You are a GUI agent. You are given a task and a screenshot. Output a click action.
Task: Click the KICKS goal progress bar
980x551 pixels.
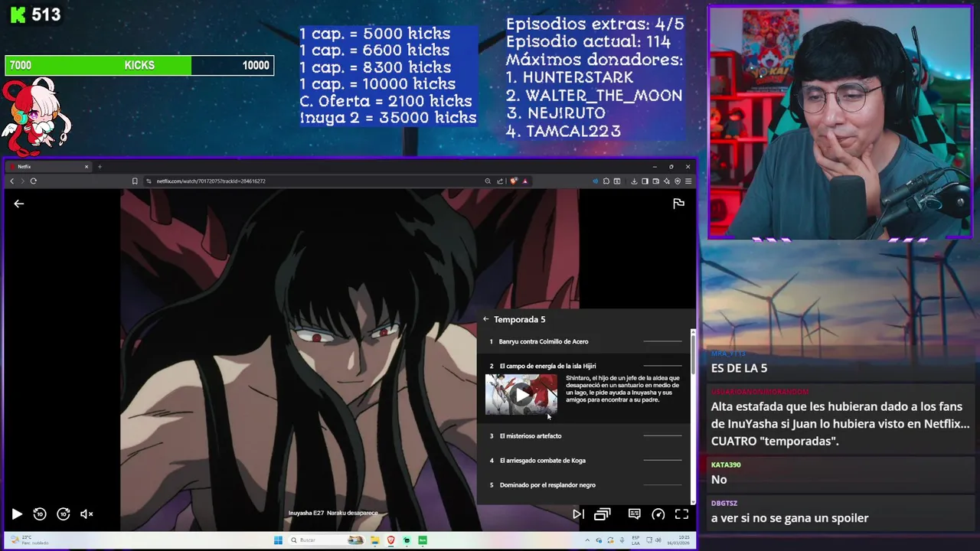click(139, 66)
